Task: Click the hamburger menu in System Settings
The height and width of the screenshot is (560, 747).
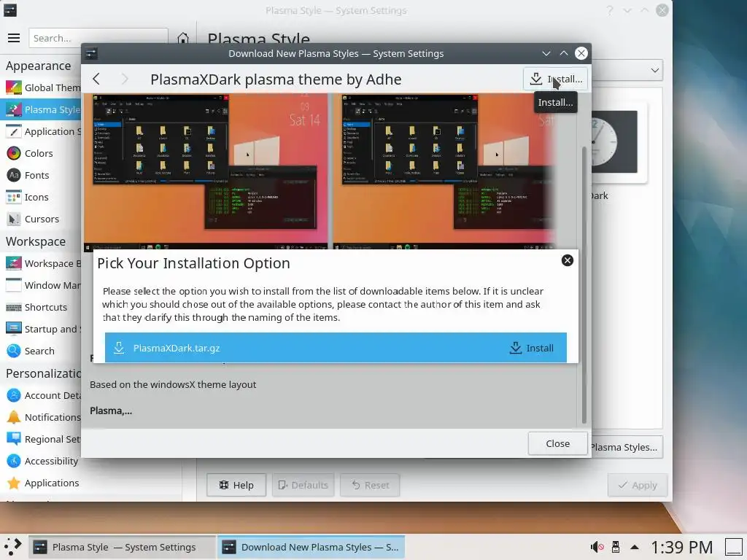Action: coord(14,38)
